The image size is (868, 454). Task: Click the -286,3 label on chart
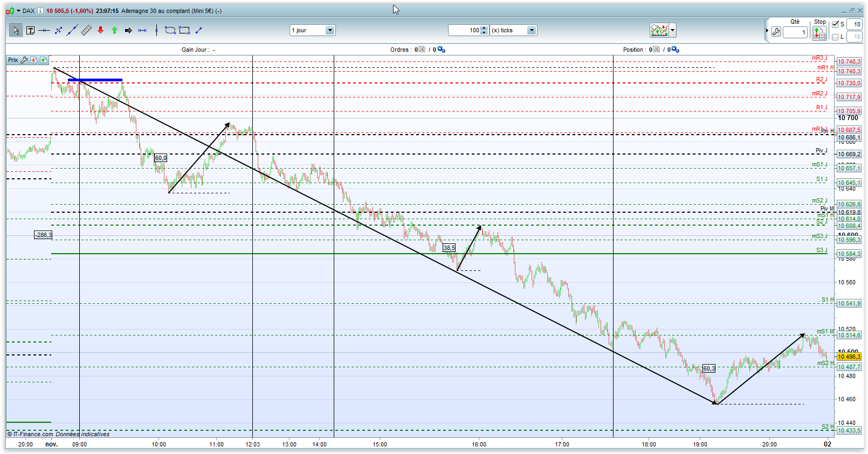(43, 235)
